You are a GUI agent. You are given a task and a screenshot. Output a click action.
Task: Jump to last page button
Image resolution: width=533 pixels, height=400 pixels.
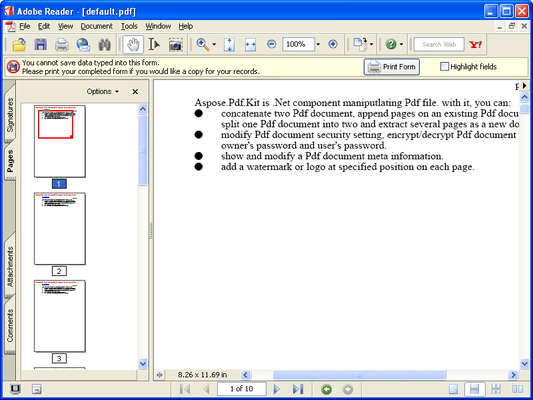[x=298, y=389]
